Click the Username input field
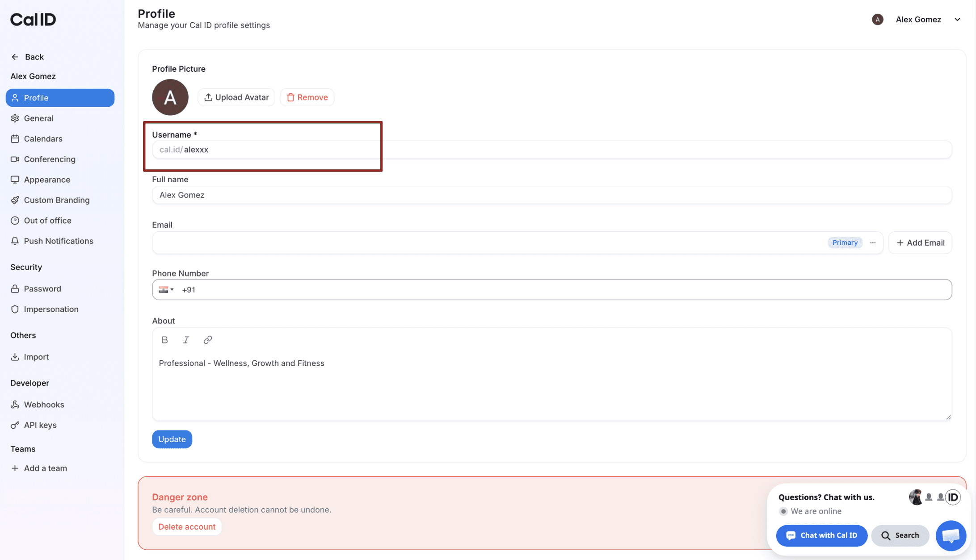 click(x=552, y=150)
